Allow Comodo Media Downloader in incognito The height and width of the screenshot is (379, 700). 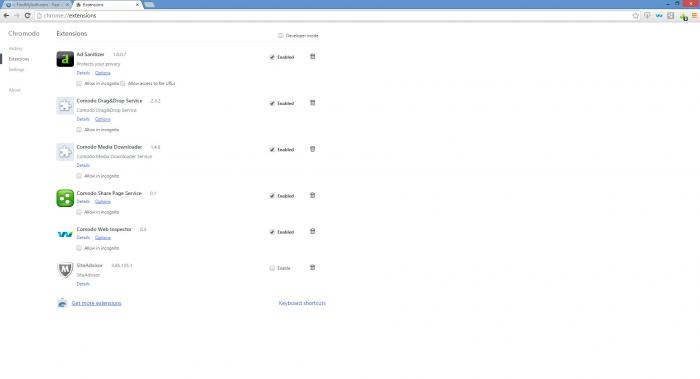coord(79,176)
